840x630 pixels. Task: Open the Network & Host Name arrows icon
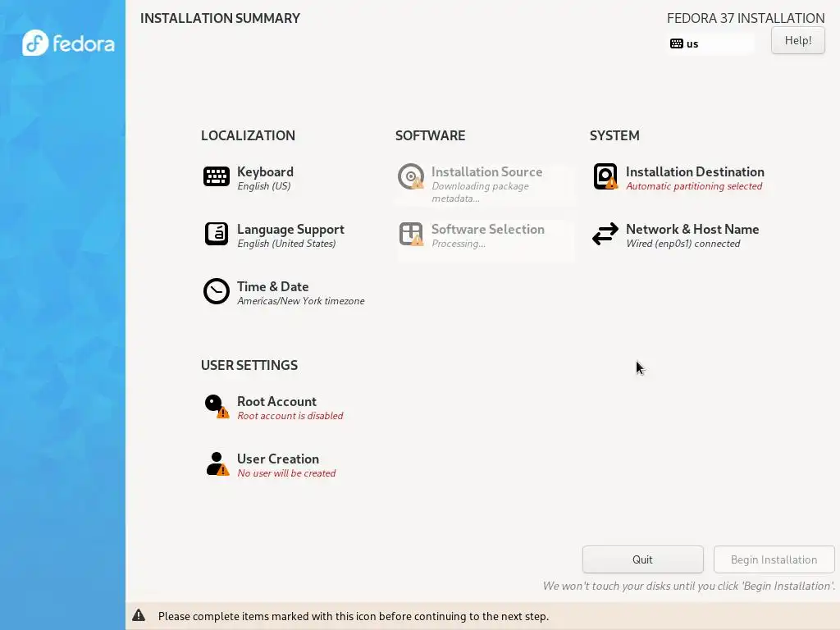click(x=605, y=234)
